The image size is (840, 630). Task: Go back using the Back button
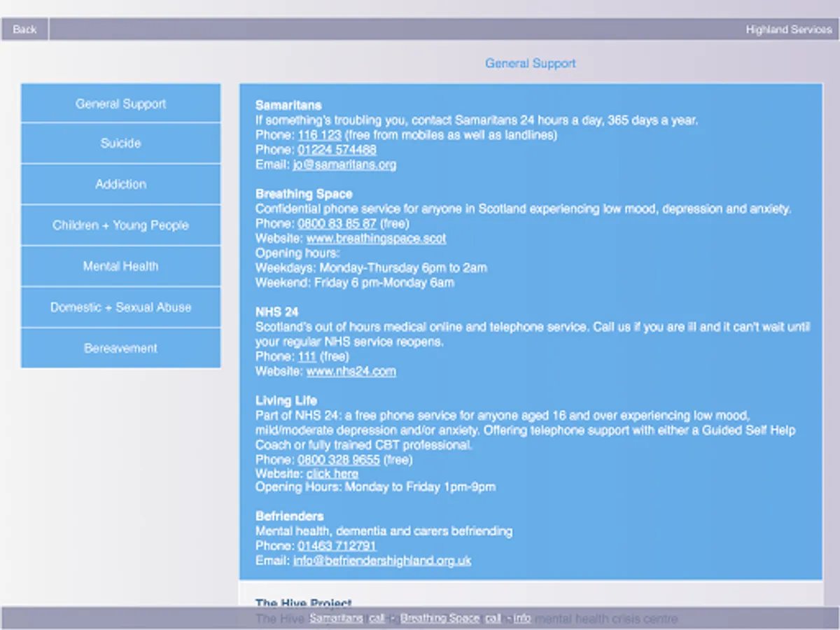click(24, 29)
